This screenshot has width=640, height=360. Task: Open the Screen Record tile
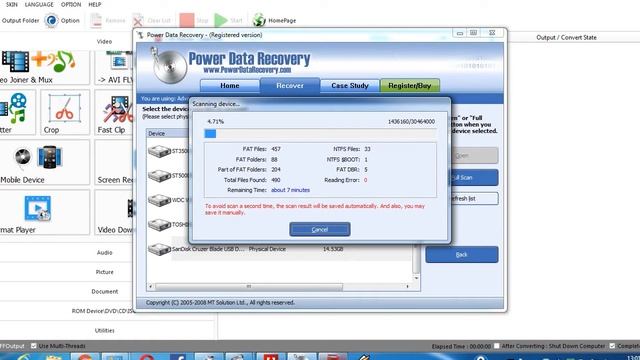(x=115, y=162)
